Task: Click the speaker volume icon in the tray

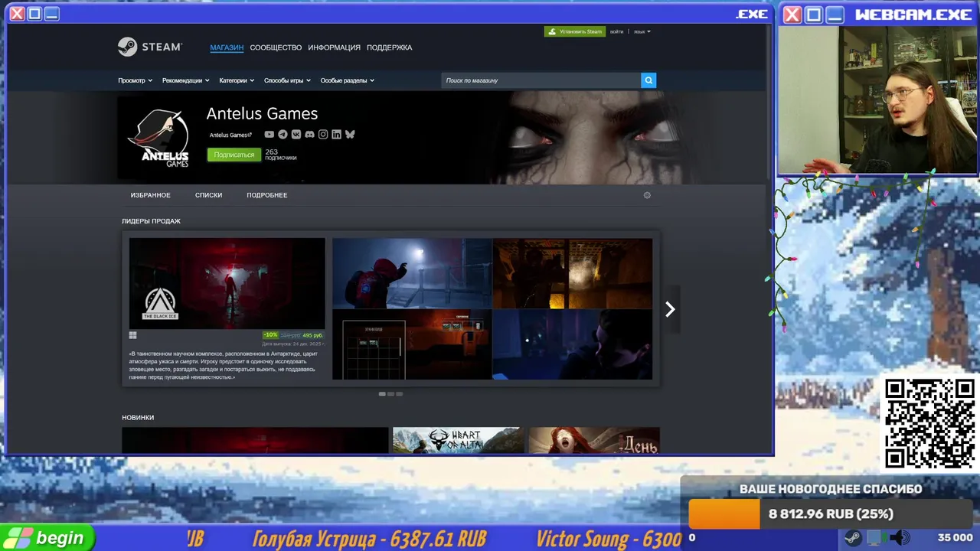Action: (x=900, y=538)
